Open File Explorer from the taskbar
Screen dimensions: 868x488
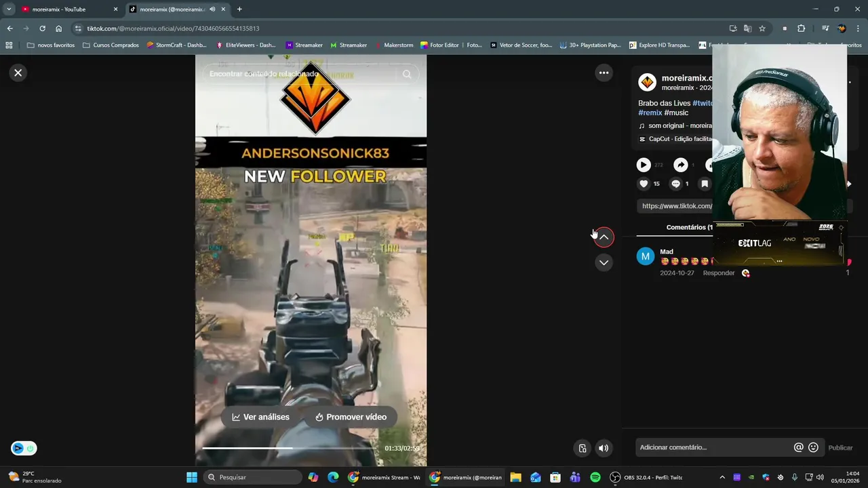[515, 477]
